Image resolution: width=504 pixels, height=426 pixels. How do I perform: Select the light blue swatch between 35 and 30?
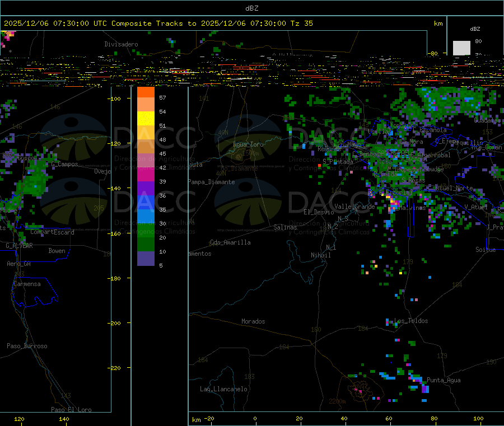click(146, 216)
